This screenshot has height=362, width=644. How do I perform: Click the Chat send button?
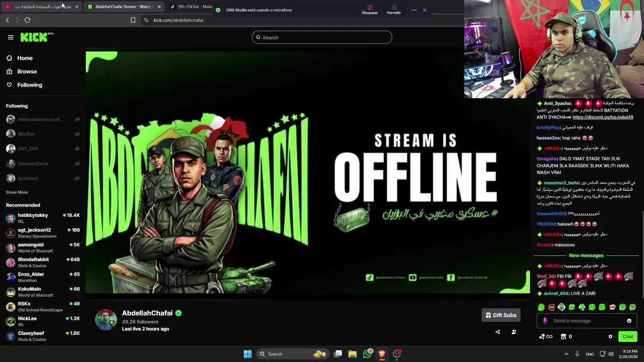[x=627, y=336]
